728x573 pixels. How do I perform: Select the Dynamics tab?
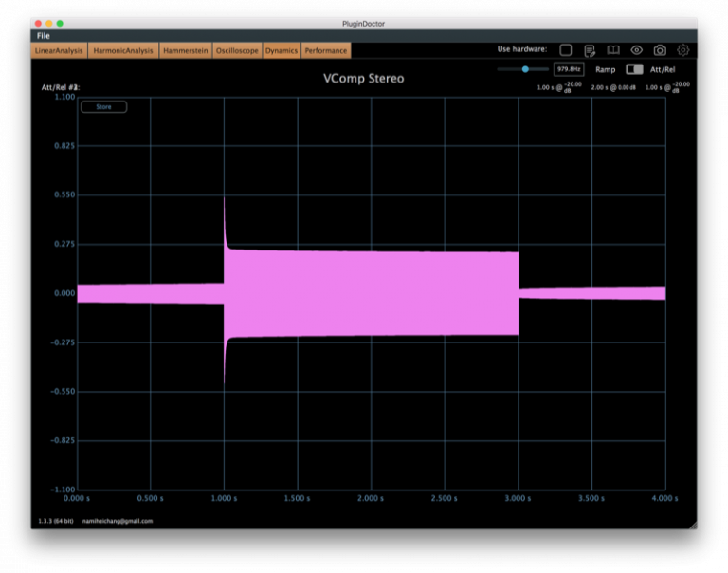[282, 50]
